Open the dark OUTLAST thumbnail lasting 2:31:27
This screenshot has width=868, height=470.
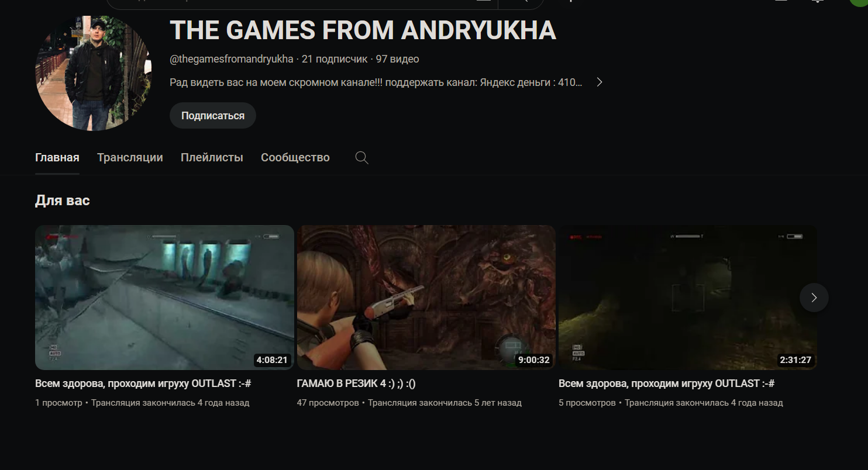pyautogui.click(x=688, y=298)
